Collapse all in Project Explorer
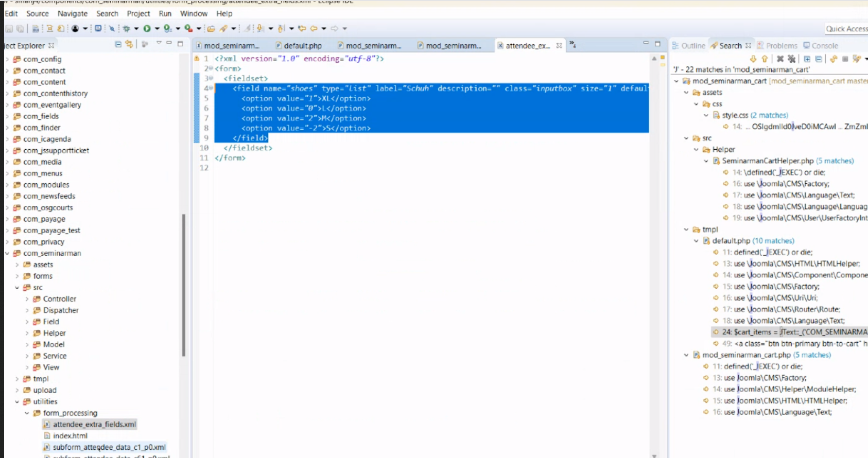This screenshot has width=868, height=458. [x=118, y=45]
